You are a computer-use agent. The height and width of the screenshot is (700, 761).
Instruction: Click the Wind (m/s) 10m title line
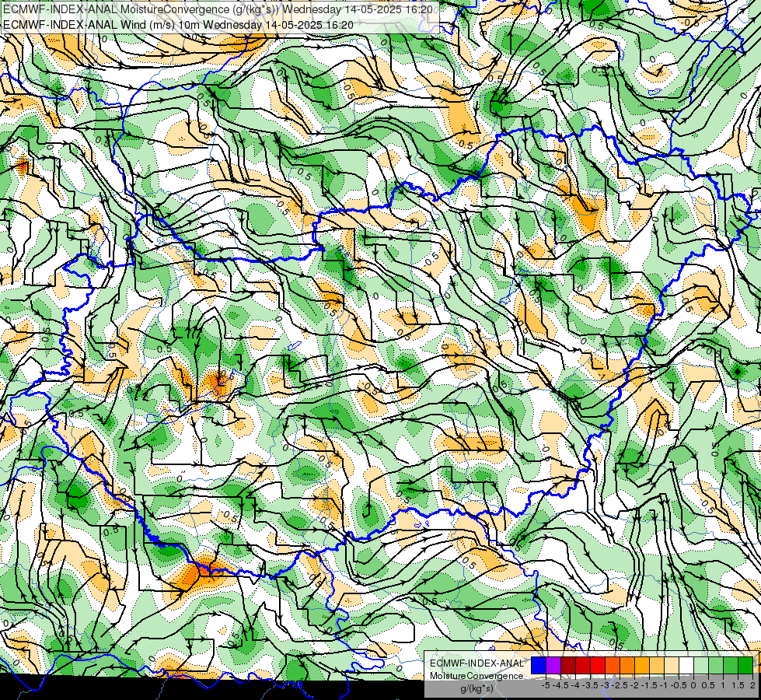(x=178, y=24)
